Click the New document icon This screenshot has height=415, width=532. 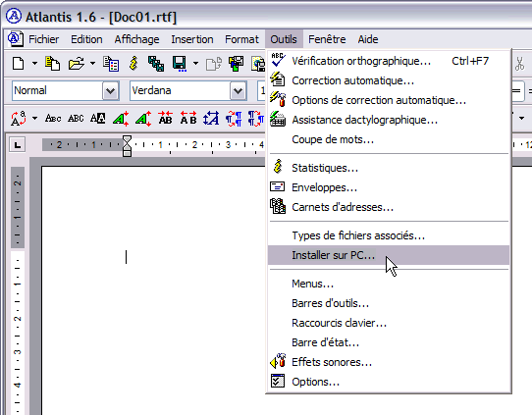click(19, 64)
